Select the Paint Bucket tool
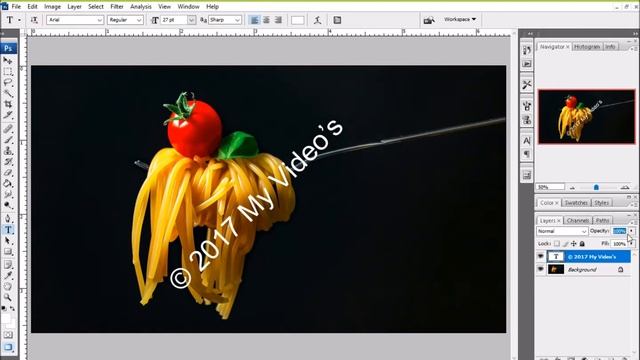This screenshot has width=640, height=360. [8, 183]
